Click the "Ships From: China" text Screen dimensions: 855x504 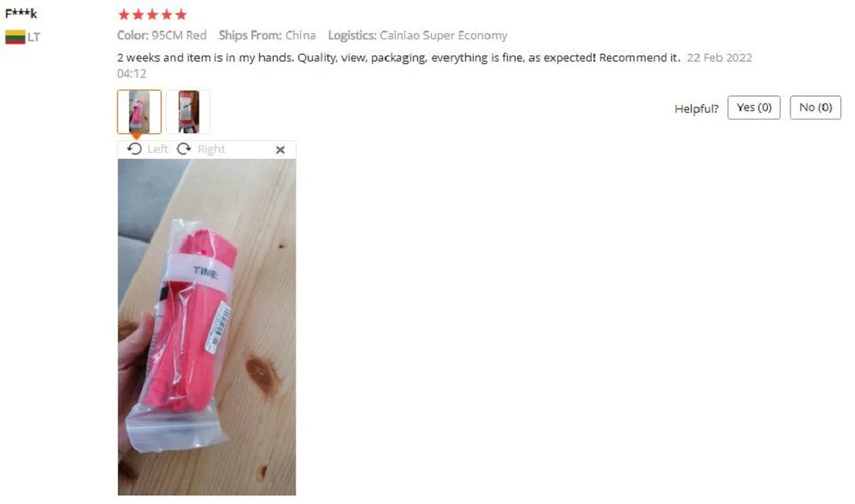click(x=267, y=35)
